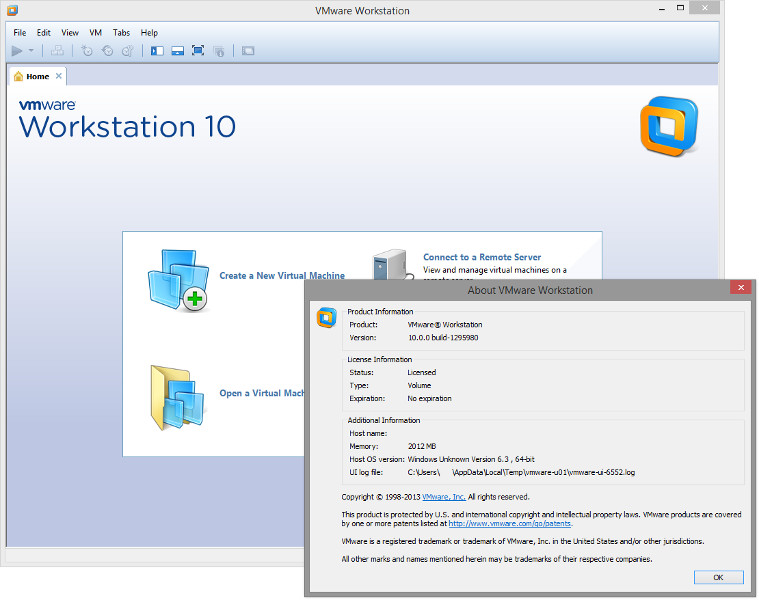Open the File menu
This screenshot has width=759, height=600.
tap(19, 33)
